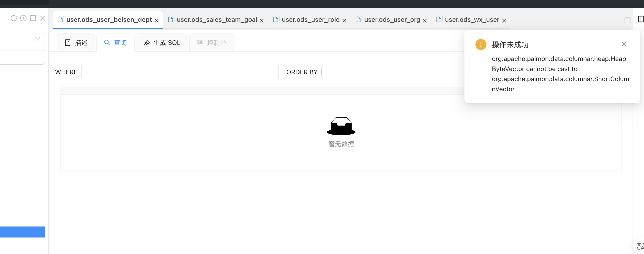Click the translate icon at bottom right
Viewport: 644px width, 254px height.
[x=640, y=246]
